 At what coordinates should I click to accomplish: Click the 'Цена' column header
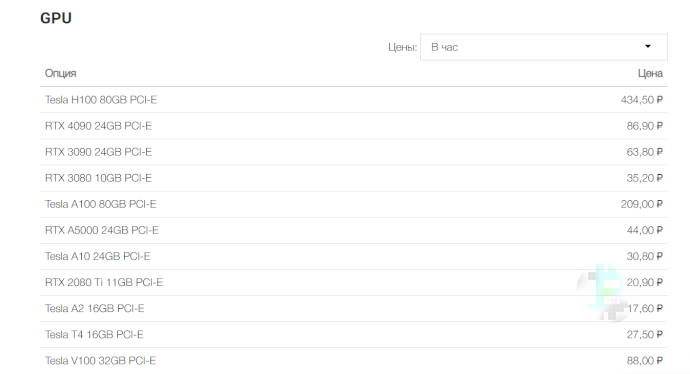coord(650,73)
